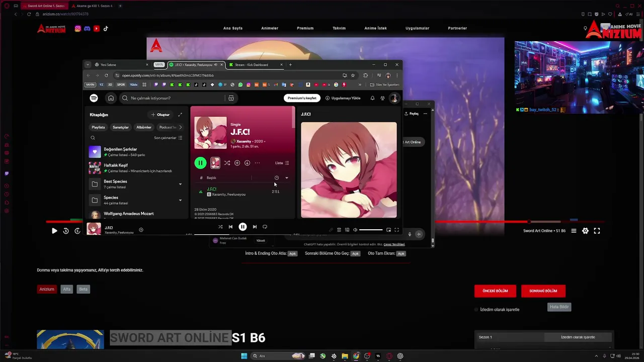Filter the library by Albümler

pyautogui.click(x=144, y=127)
